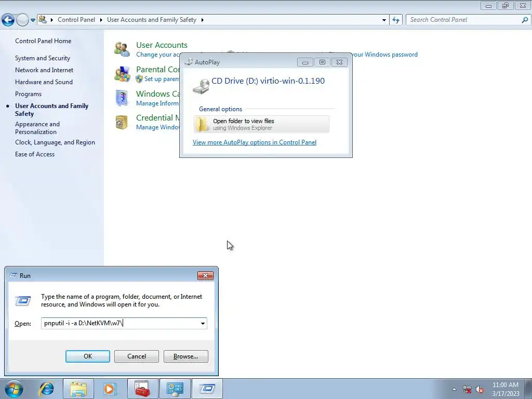Click the search magnifier icon
The height and width of the screenshot is (399, 532).
(x=525, y=20)
